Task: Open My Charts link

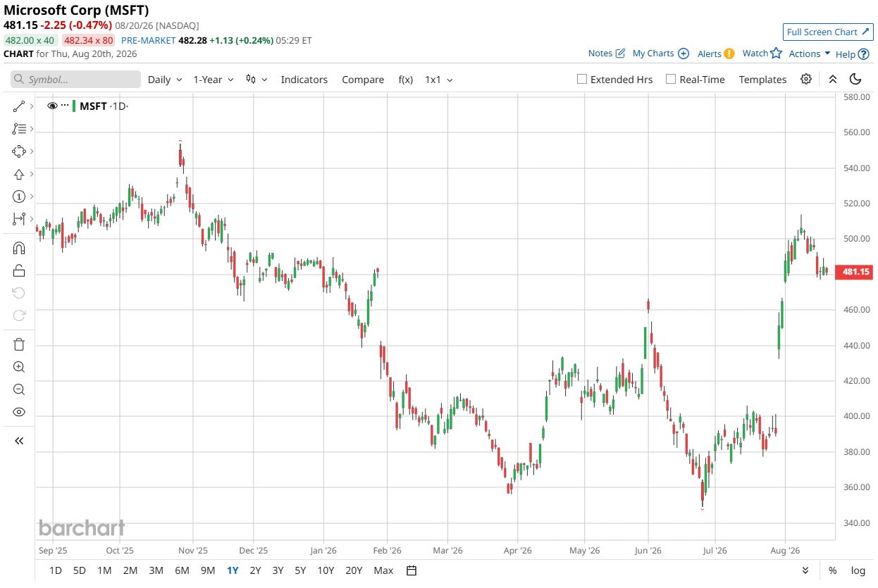Action: 660,54
